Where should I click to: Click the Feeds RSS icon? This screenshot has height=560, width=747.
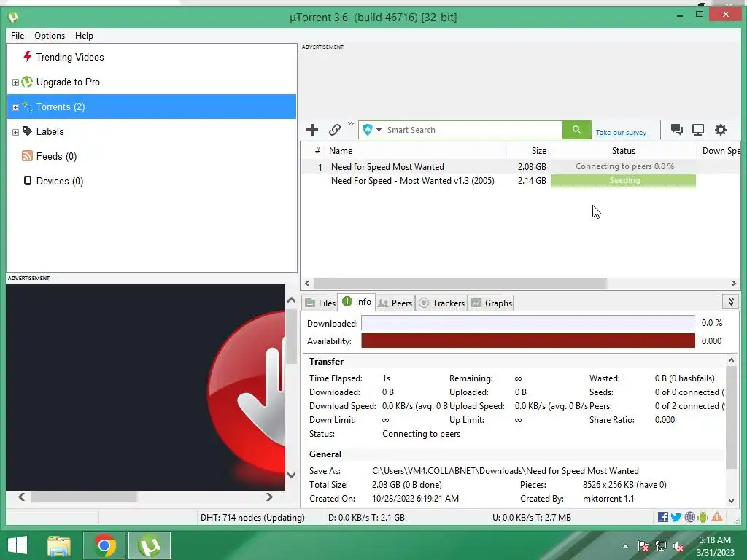click(x=27, y=156)
